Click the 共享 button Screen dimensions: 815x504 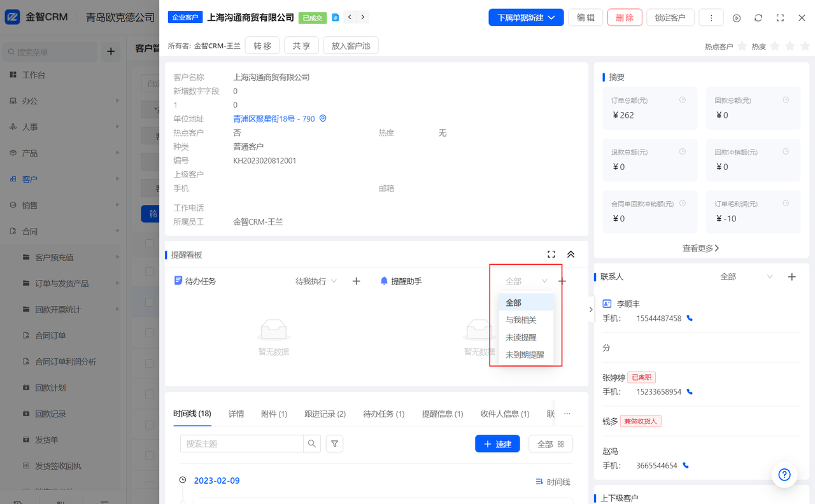[x=302, y=45]
